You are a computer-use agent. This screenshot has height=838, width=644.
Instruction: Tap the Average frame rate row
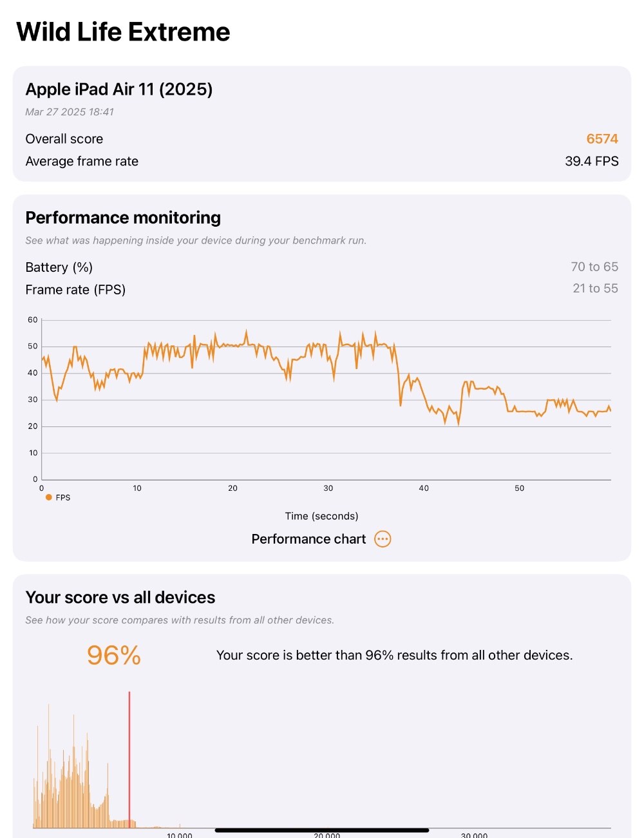point(322,161)
